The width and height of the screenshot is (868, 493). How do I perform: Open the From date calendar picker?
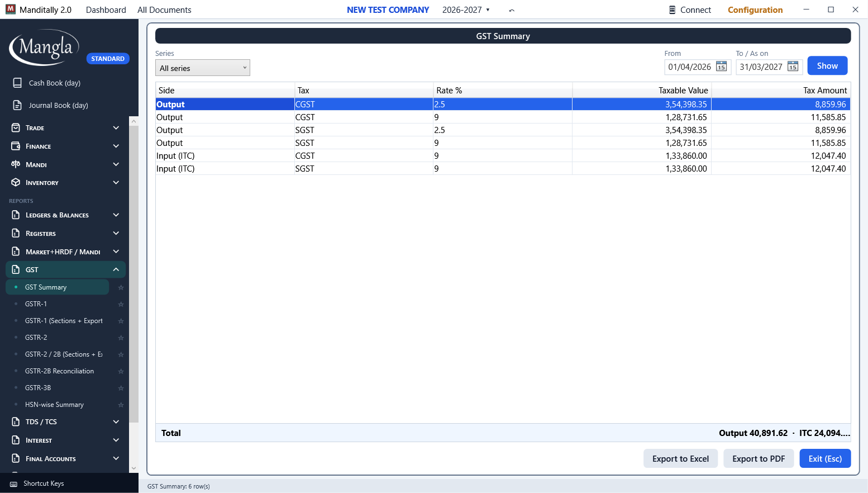click(722, 67)
